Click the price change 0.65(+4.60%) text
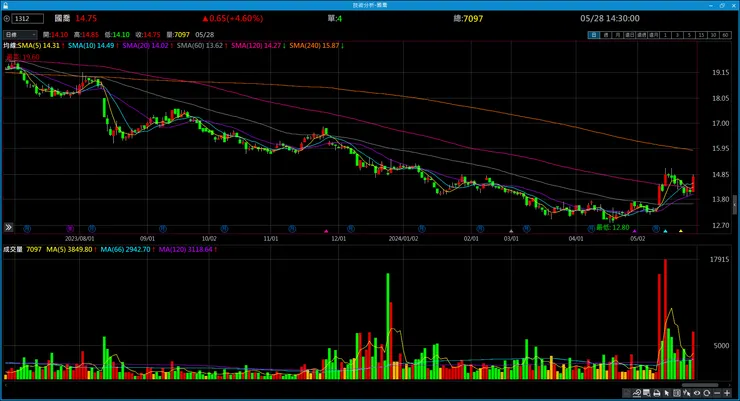Viewport: 740px width, 401px height. 232,18
